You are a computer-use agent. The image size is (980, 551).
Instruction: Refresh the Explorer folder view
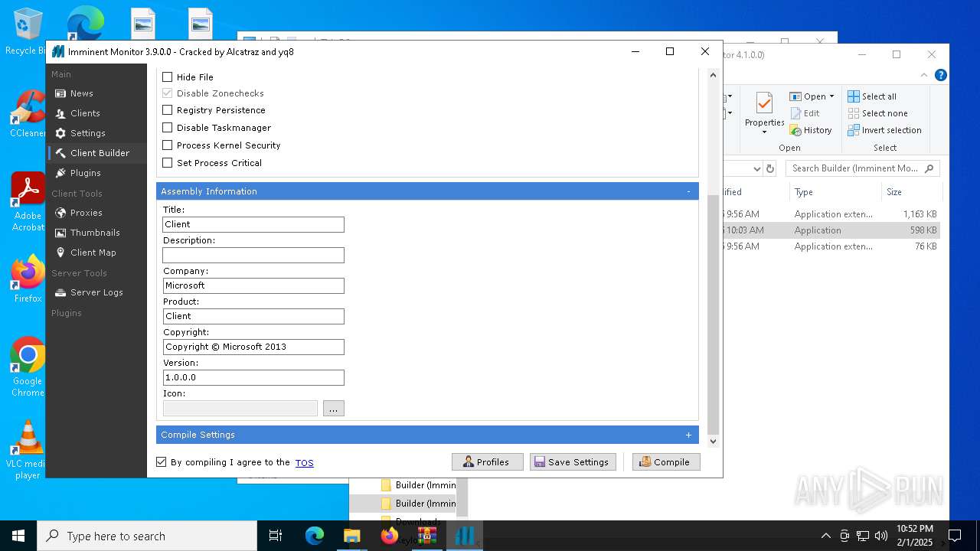pos(770,168)
